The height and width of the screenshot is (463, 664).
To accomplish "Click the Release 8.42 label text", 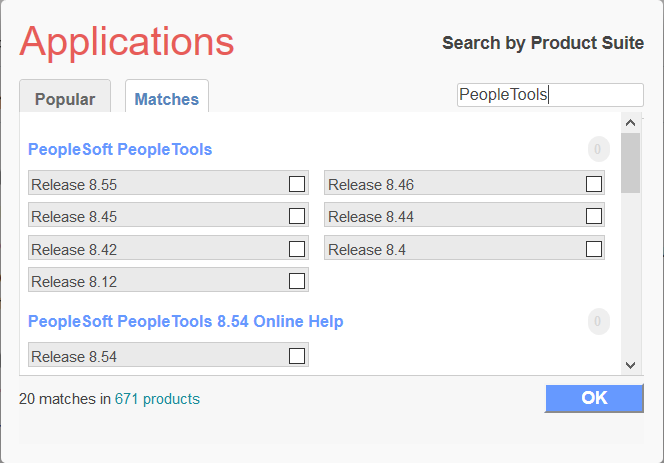I will click(74, 250).
